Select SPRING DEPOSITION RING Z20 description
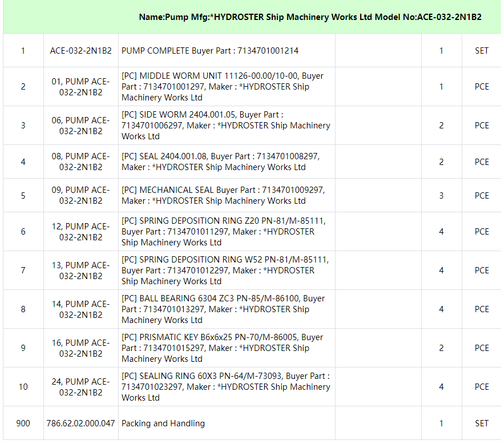 click(x=225, y=232)
